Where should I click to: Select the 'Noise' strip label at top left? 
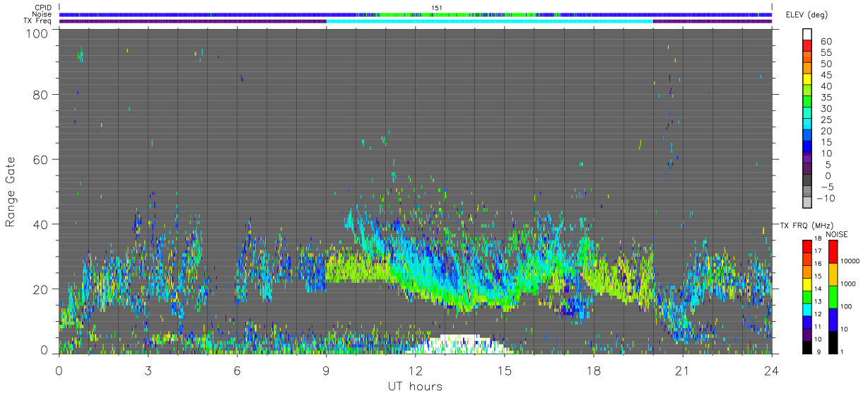coord(42,14)
